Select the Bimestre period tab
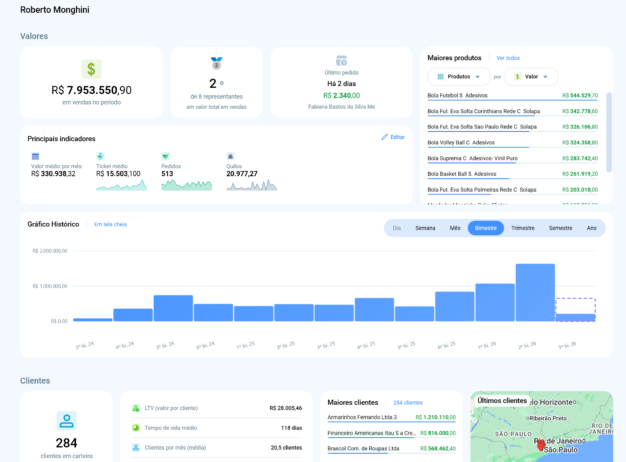Screen dimensions: 626x462 tap(485, 228)
